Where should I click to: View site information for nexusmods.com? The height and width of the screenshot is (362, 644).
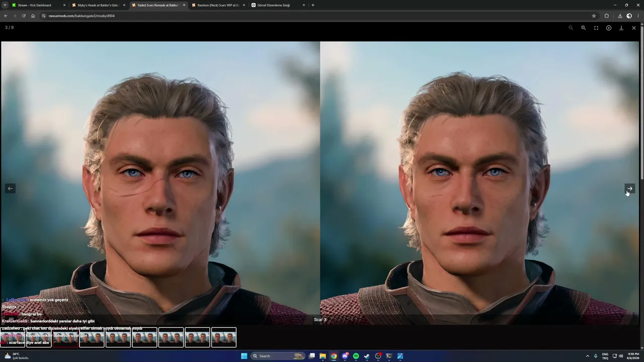(x=44, y=16)
